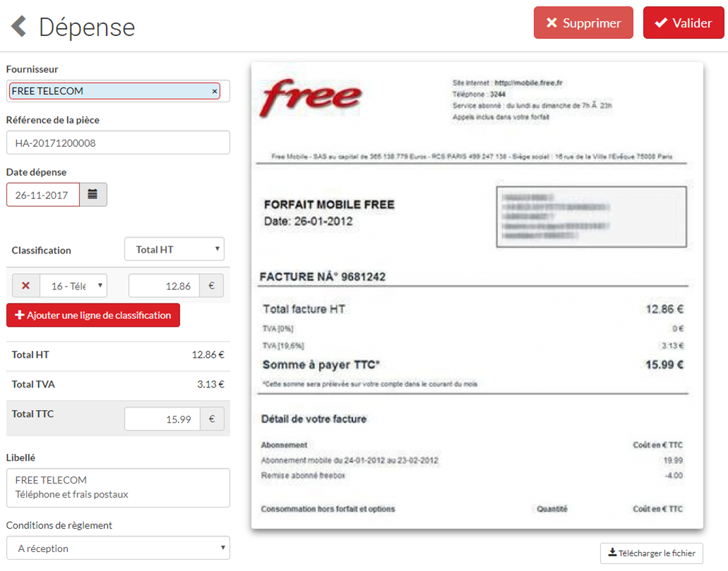The image size is (728, 571).
Task: Download the invoice file
Action: click(x=652, y=553)
